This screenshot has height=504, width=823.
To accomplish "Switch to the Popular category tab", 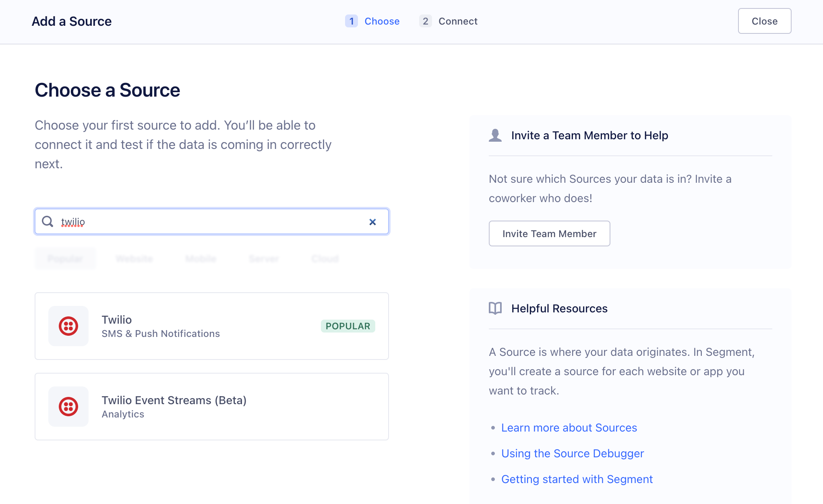I will [x=65, y=258].
